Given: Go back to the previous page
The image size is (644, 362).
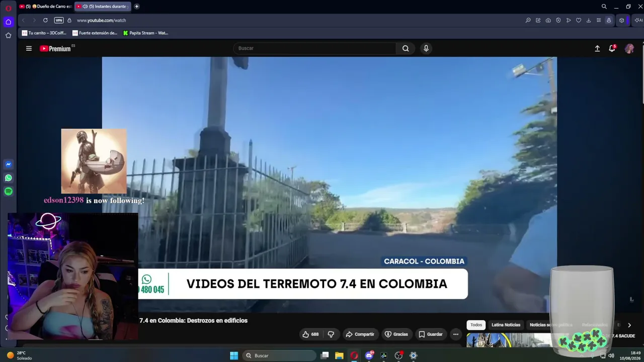Looking at the screenshot, I should (x=23, y=20).
